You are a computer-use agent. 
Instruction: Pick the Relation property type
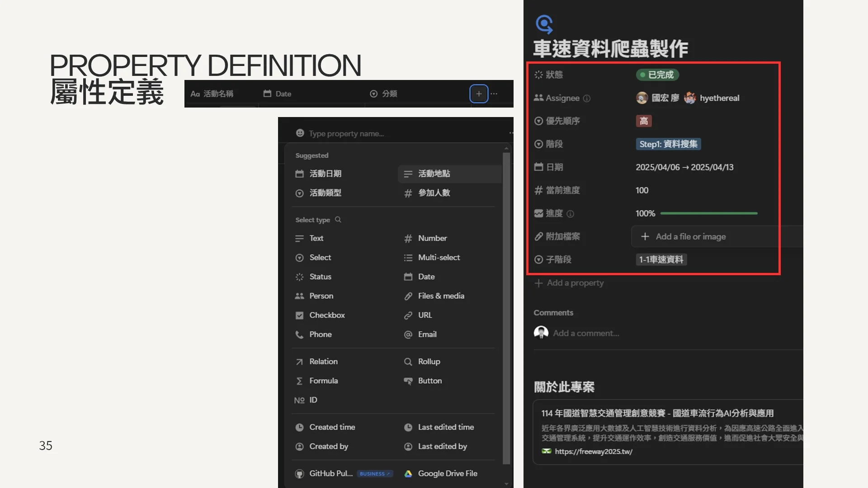click(323, 361)
